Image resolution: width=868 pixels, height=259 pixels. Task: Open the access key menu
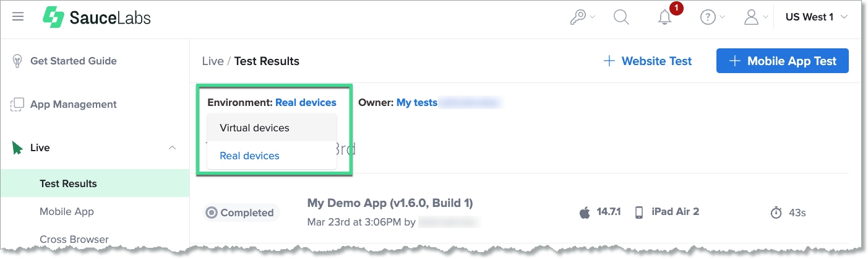[x=582, y=17]
